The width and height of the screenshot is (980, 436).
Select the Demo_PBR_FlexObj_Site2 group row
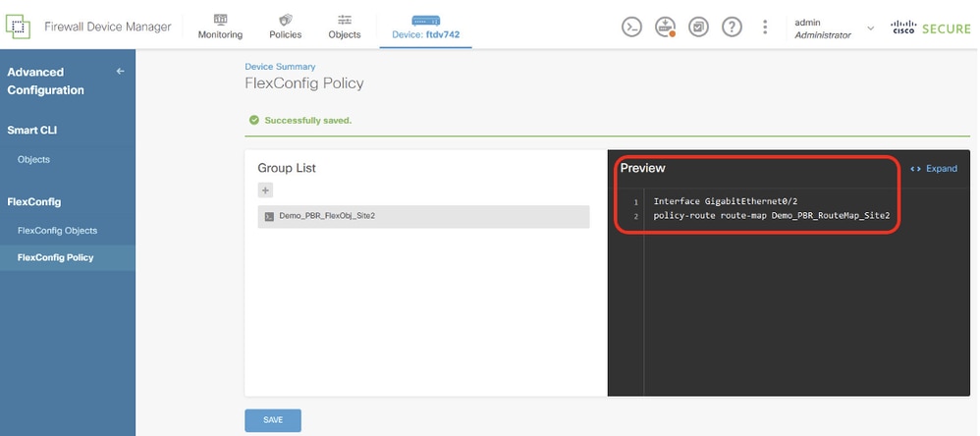click(x=423, y=216)
